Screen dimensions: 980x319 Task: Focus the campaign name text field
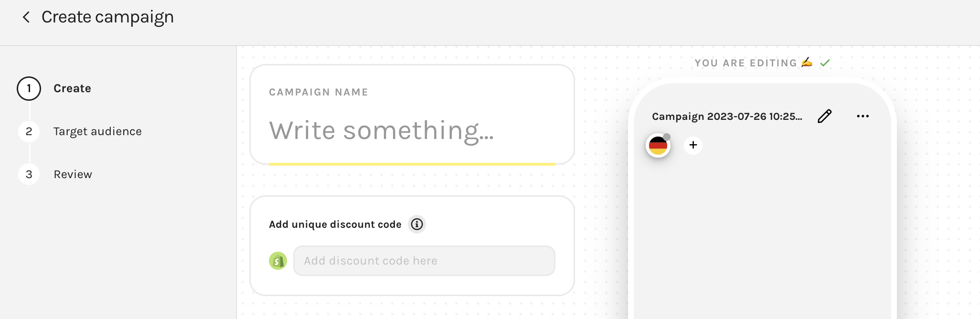pyautogui.click(x=412, y=130)
